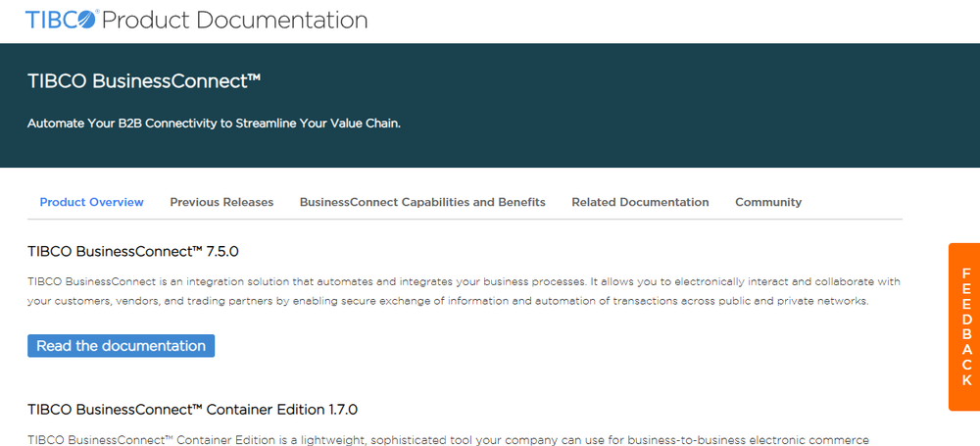Screen dimensions: 980x446
Task: Select the Product Overview tab
Action: [x=92, y=202]
